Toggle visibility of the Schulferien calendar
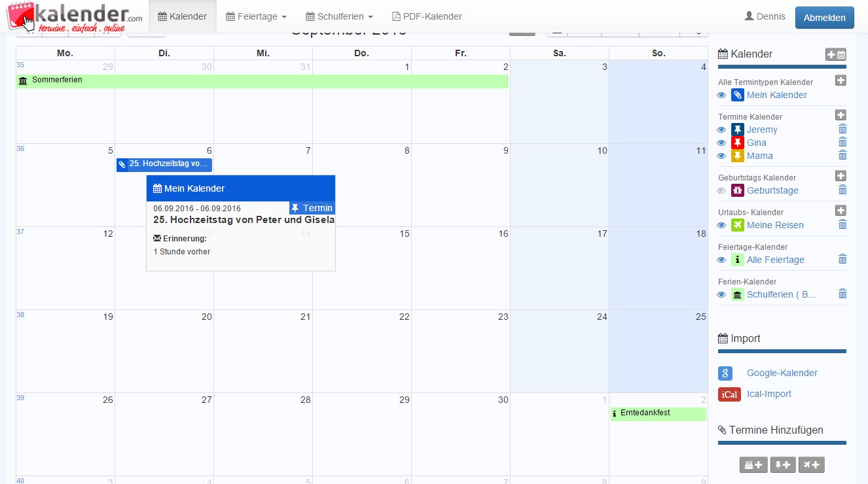Viewport: 868px width, 484px height. pos(721,294)
